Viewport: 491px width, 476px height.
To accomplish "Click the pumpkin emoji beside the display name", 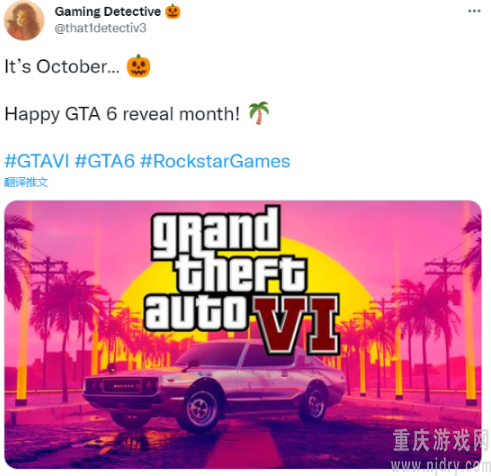I will pyautogui.click(x=173, y=12).
